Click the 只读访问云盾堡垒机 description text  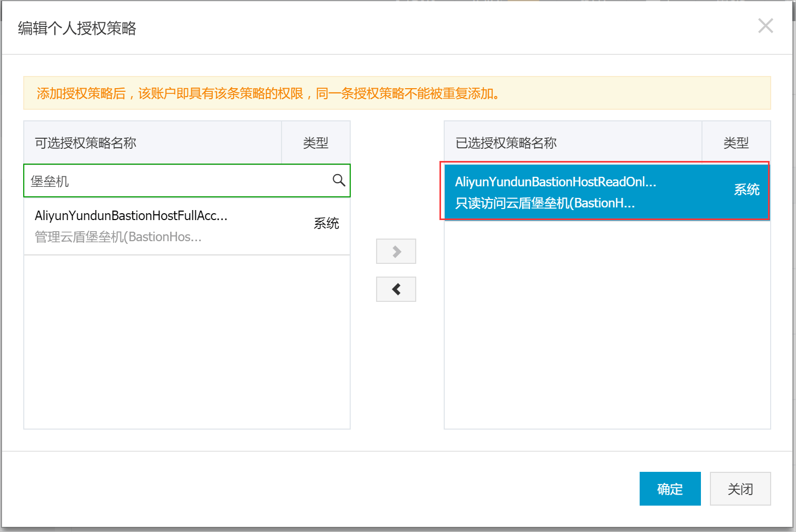[545, 203]
